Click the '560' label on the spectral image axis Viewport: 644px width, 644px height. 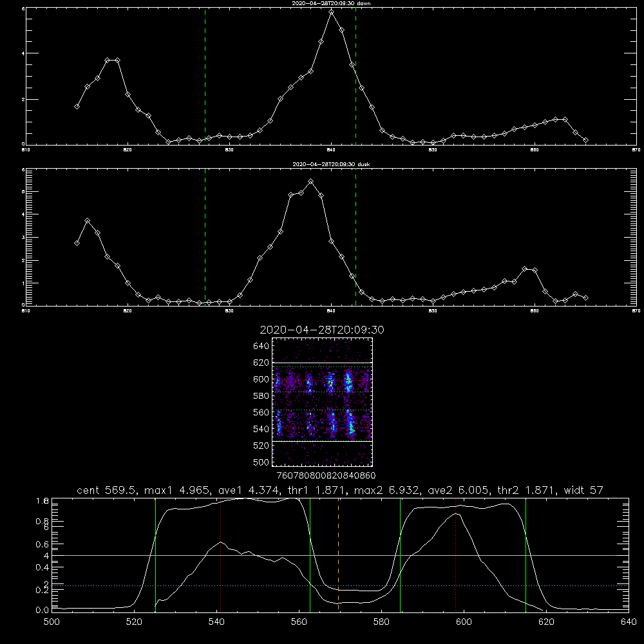coord(261,412)
